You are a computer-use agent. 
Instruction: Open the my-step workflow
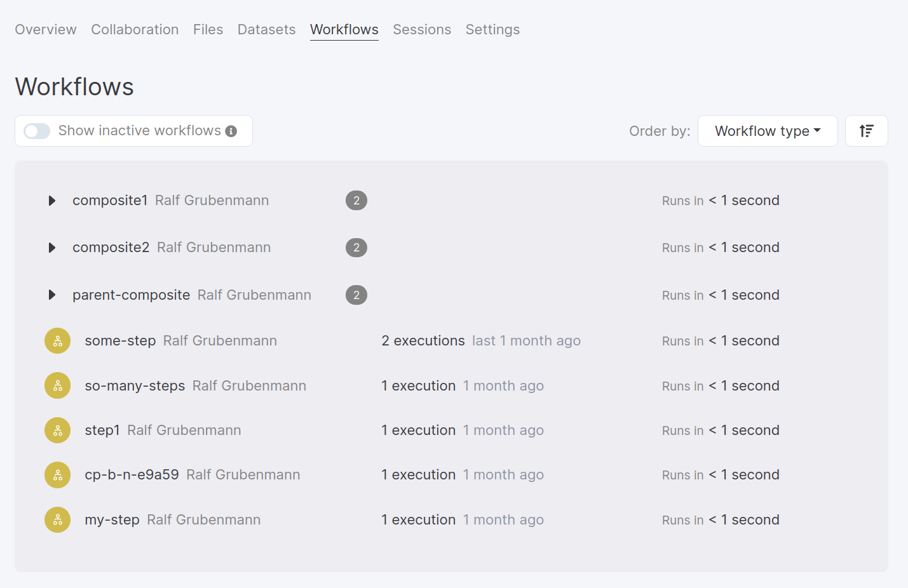[x=112, y=520]
